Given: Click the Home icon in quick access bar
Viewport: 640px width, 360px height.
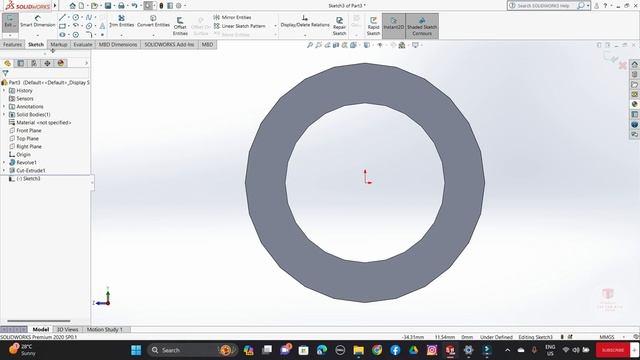Looking at the screenshot, I should (73, 6).
